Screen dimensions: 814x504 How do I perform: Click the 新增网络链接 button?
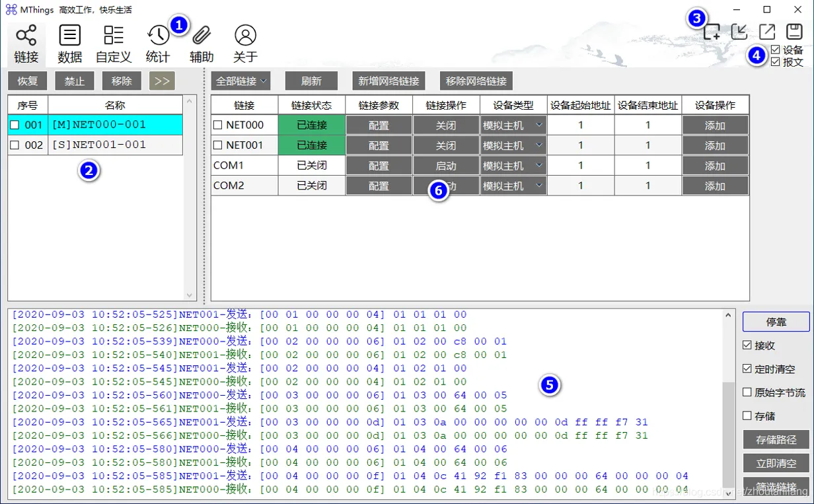tap(388, 81)
